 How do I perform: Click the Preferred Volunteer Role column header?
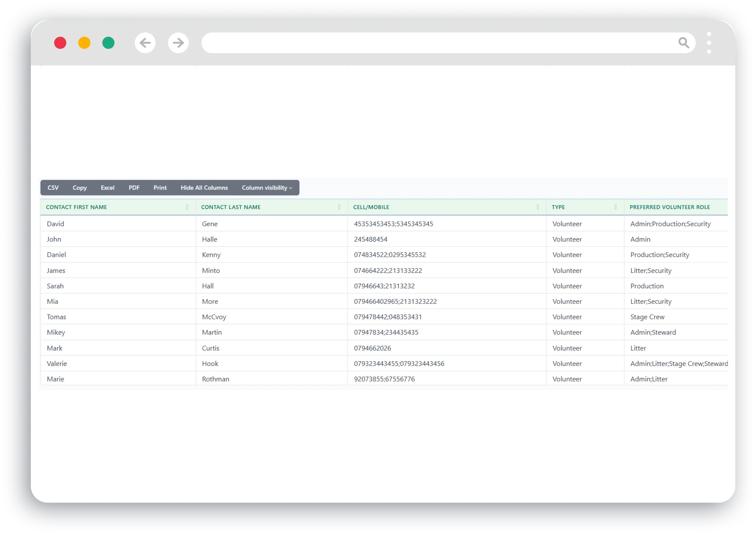(670, 207)
